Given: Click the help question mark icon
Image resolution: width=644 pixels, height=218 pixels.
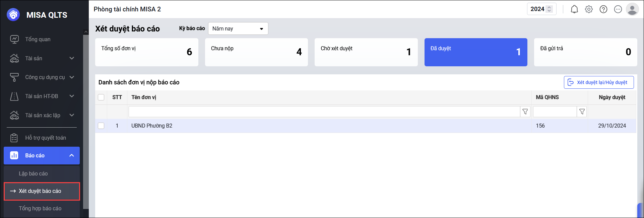Looking at the screenshot, I should [603, 9].
